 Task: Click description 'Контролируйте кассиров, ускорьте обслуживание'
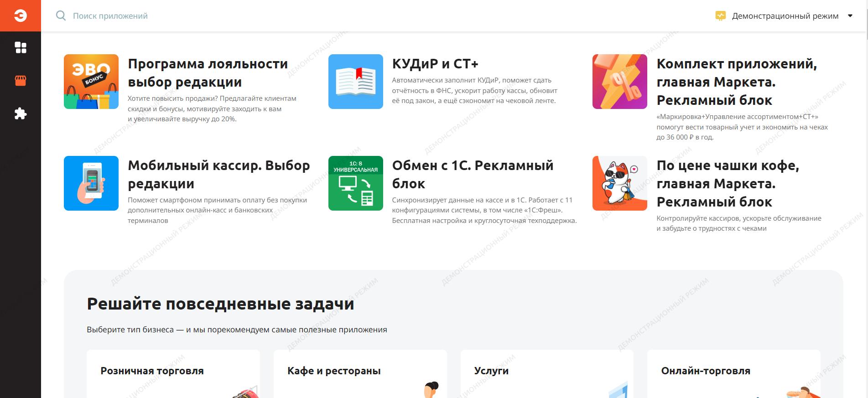(739, 223)
